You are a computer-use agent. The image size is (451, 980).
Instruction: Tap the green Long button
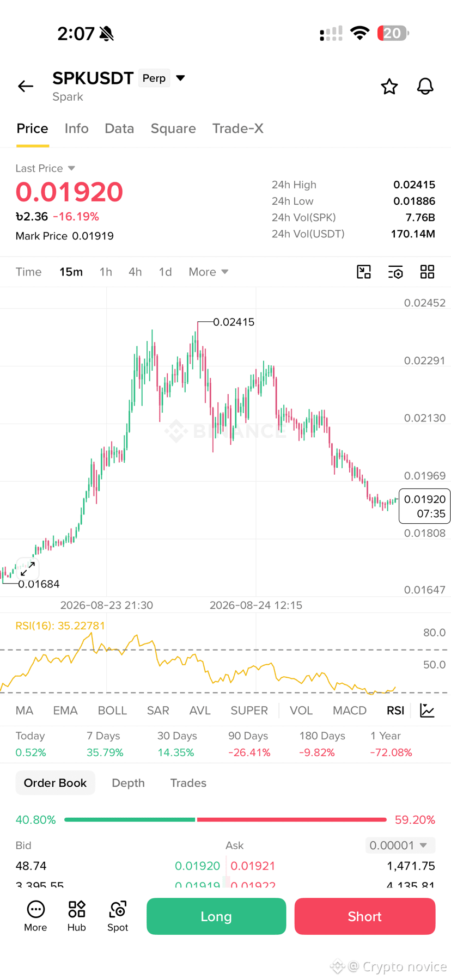click(x=216, y=916)
